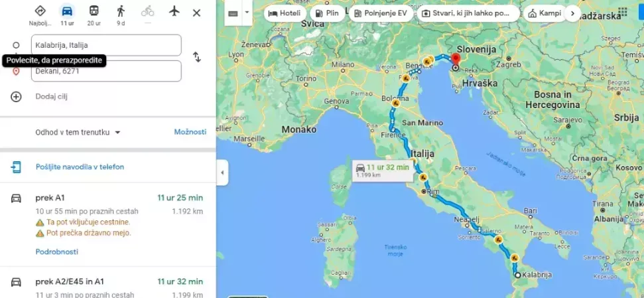The image size is (644, 298).
Task: Select the flights airplane mode
Action: (x=174, y=11)
